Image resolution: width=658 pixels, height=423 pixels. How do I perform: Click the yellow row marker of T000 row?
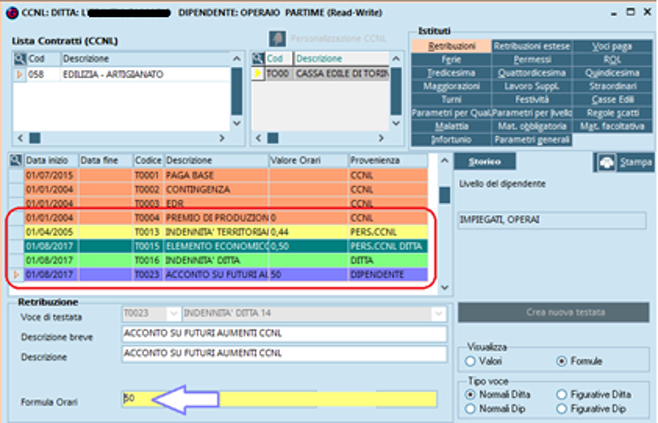(258, 74)
